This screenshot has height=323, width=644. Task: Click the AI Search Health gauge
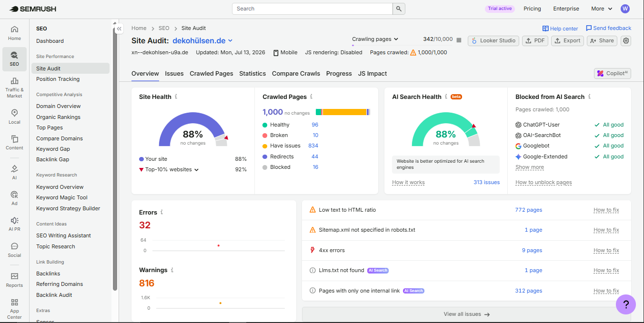[446, 129]
